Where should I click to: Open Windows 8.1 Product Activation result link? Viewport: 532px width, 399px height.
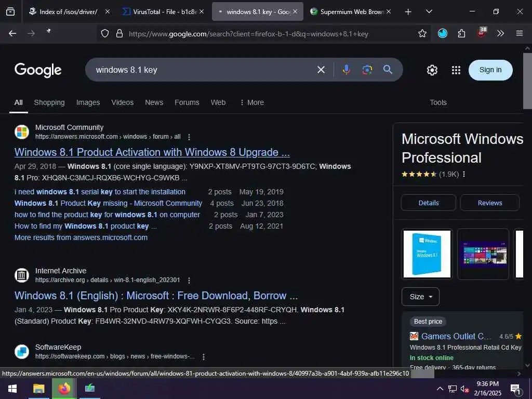pyautogui.click(x=152, y=152)
